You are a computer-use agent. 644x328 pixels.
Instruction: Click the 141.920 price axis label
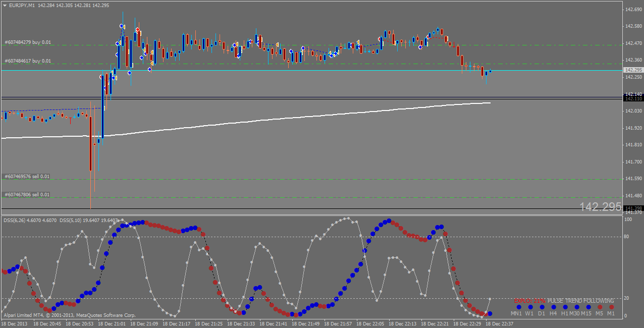[633, 128]
